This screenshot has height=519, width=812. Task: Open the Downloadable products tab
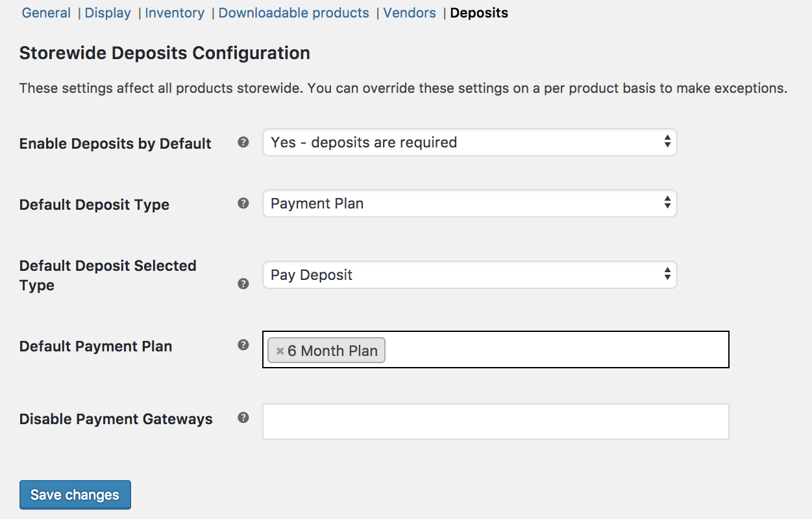point(293,12)
